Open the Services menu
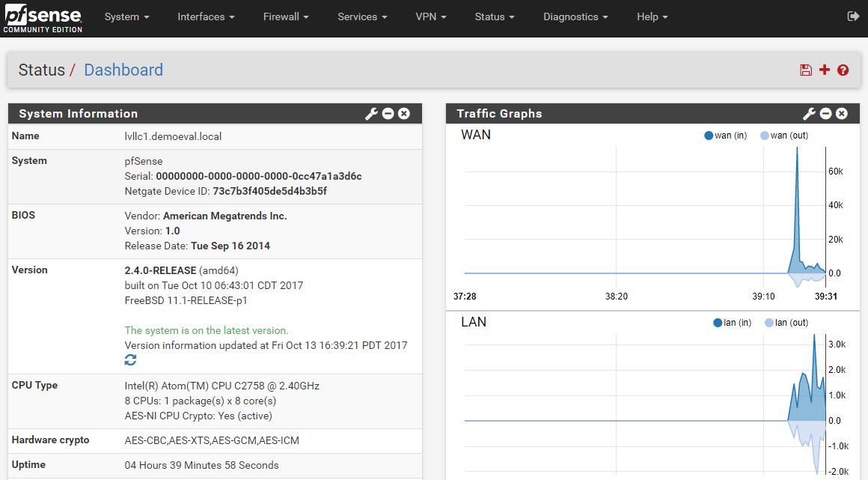The image size is (868, 480). tap(362, 16)
